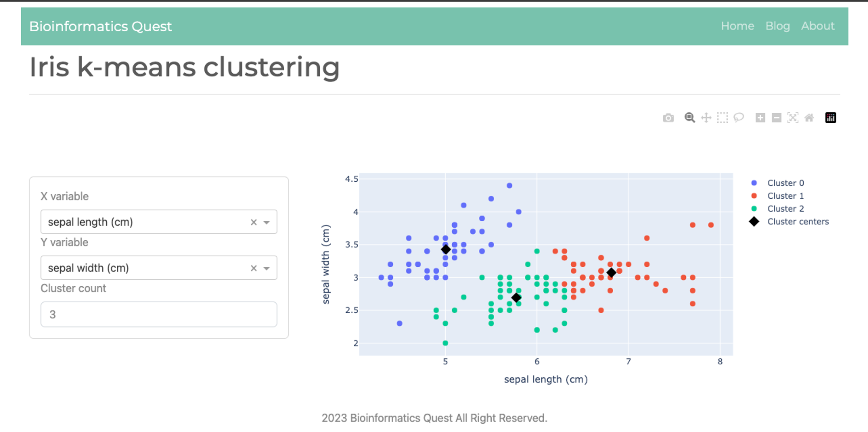
Task: Choose the Box Select tool
Action: (722, 118)
